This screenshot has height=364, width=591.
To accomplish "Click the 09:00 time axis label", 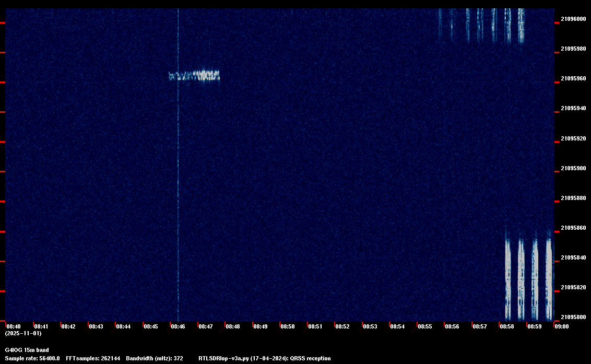I will coord(562,326).
